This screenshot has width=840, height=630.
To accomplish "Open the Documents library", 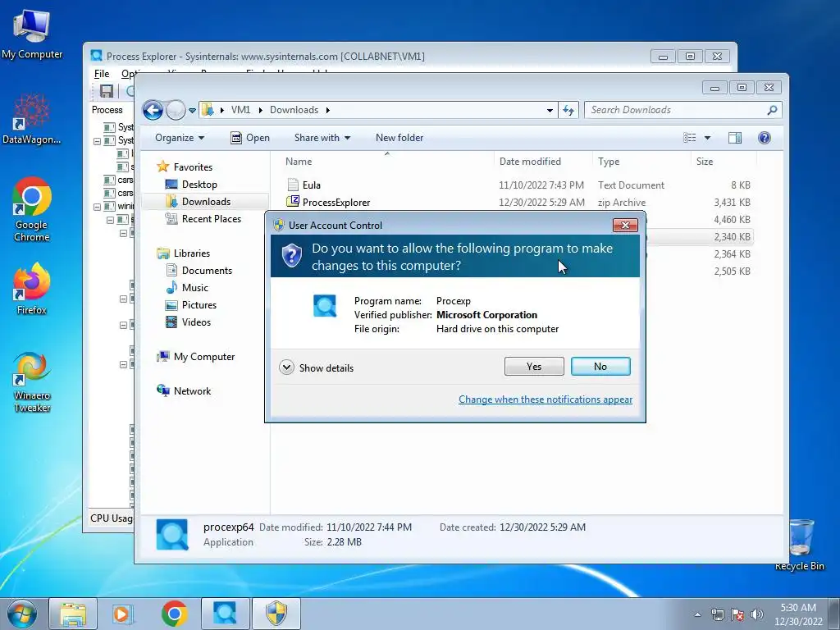I will (x=207, y=271).
